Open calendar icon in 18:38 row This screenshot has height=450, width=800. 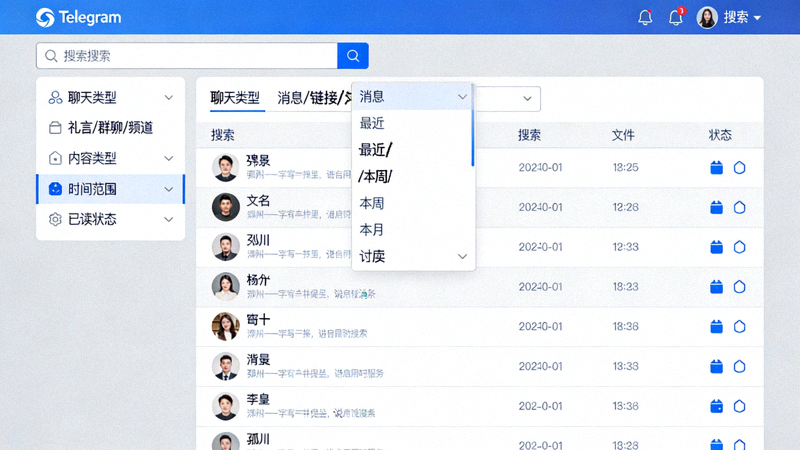tap(716, 327)
